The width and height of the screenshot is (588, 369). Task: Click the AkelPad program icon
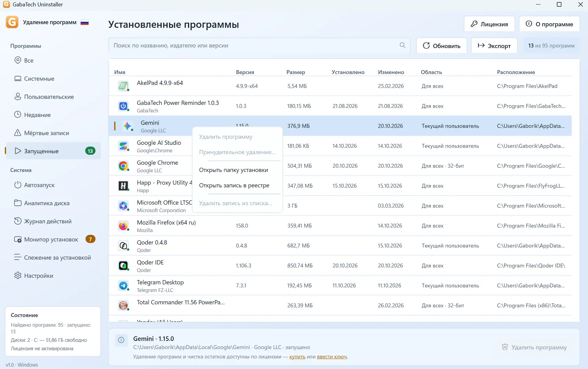coord(123,86)
